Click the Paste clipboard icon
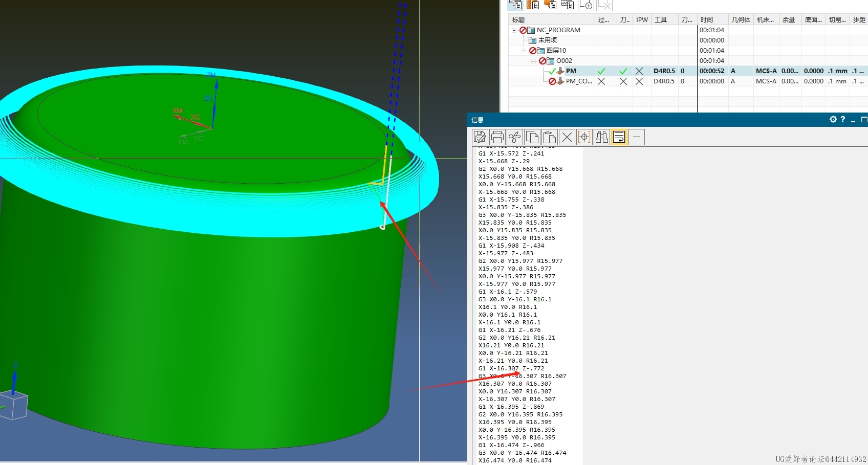The width and height of the screenshot is (868, 465). tap(550, 137)
